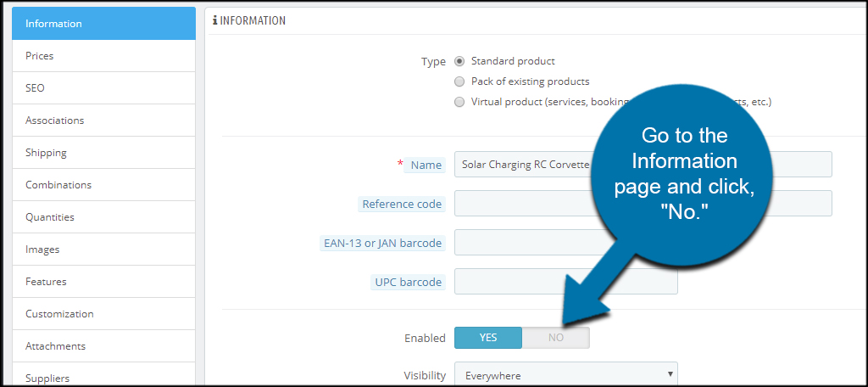Open the Combinations tab
868x387 pixels.
pos(103,185)
